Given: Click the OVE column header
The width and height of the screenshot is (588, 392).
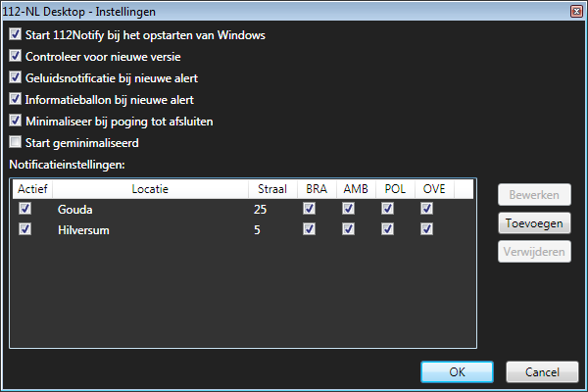Looking at the screenshot, I should [434, 189].
